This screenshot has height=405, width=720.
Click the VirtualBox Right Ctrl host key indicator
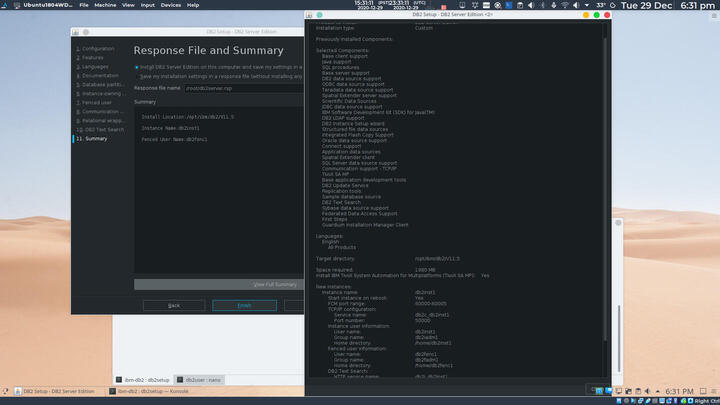click(707, 401)
